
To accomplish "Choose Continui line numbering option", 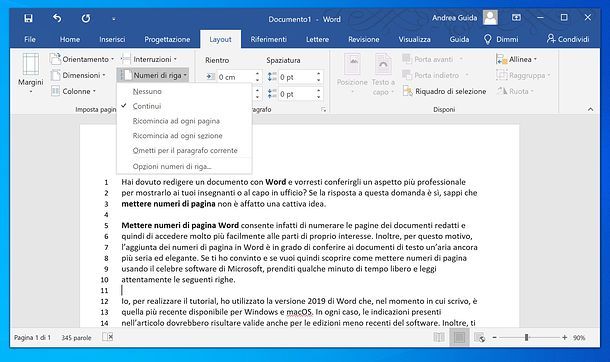I will (x=147, y=106).
